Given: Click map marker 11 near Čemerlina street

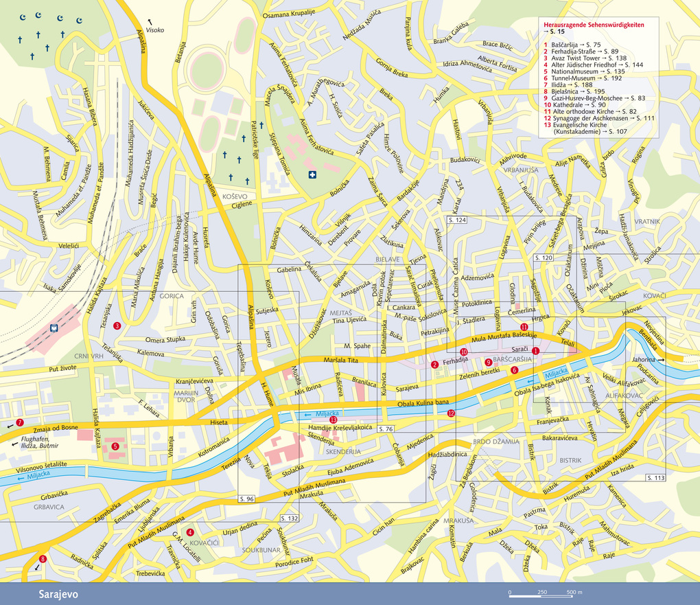Looking at the screenshot, I should pyautogui.click(x=524, y=326).
